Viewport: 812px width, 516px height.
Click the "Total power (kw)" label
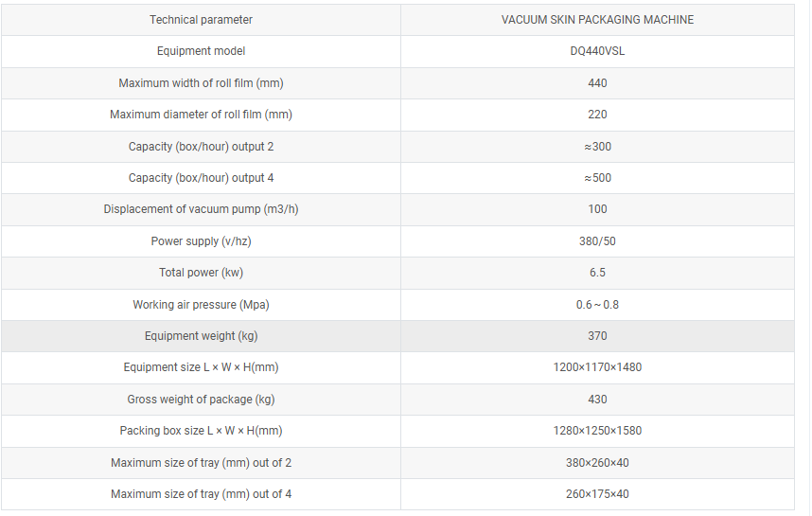tap(201, 273)
